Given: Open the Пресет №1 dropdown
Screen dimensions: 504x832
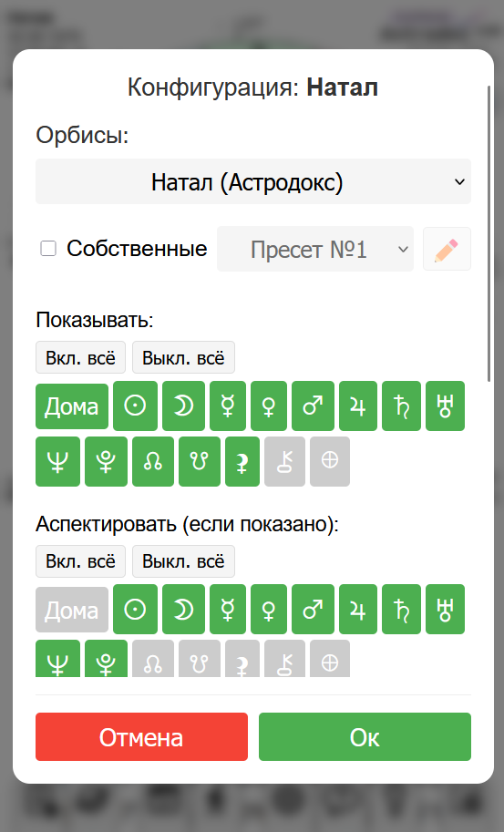Looking at the screenshot, I should [315, 249].
